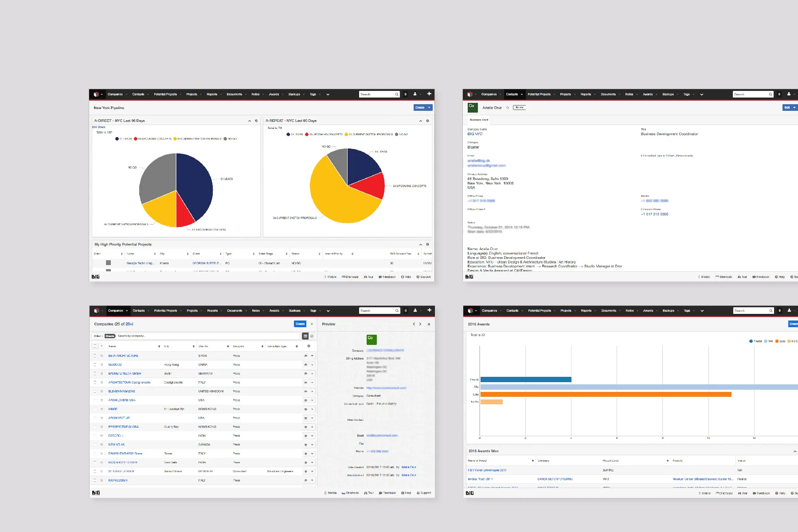Screen dimensions: 798x532
Task: Open Edit dropdown arrow in Arielle Cruz window
Action: tap(794, 108)
